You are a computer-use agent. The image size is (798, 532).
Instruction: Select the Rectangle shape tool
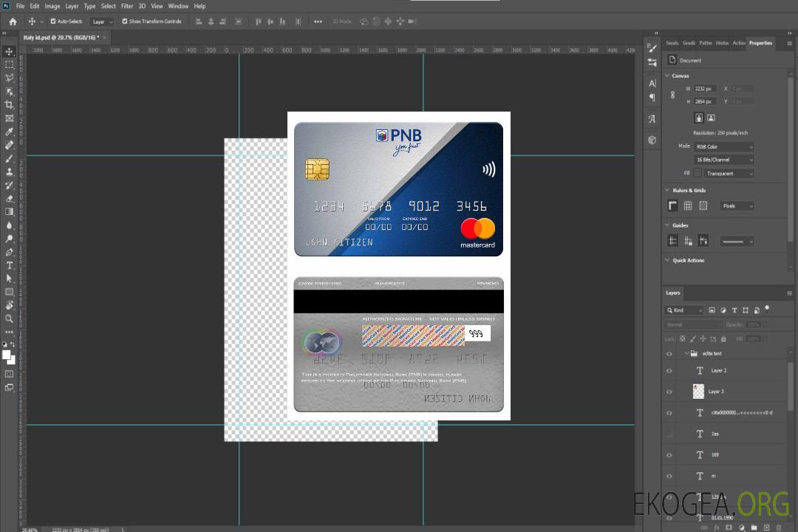click(x=9, y=292)
